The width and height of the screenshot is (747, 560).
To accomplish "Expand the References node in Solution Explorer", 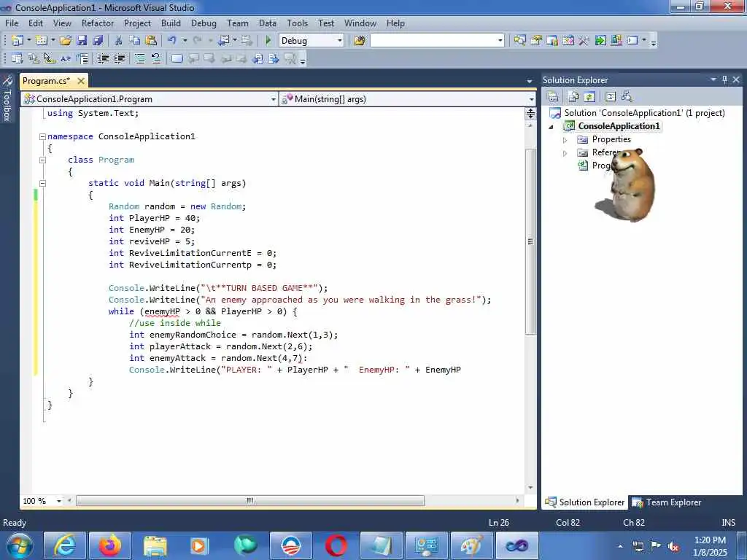I will coord(565,153).
